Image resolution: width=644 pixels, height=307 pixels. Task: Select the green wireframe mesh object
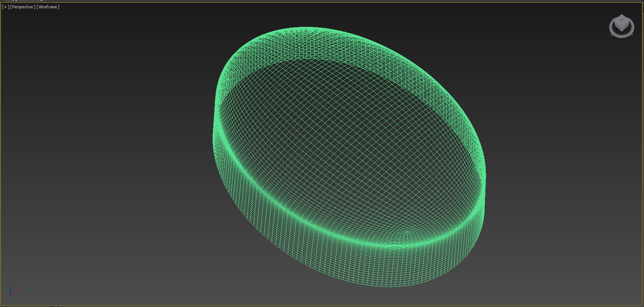click(x=349, y=157)
